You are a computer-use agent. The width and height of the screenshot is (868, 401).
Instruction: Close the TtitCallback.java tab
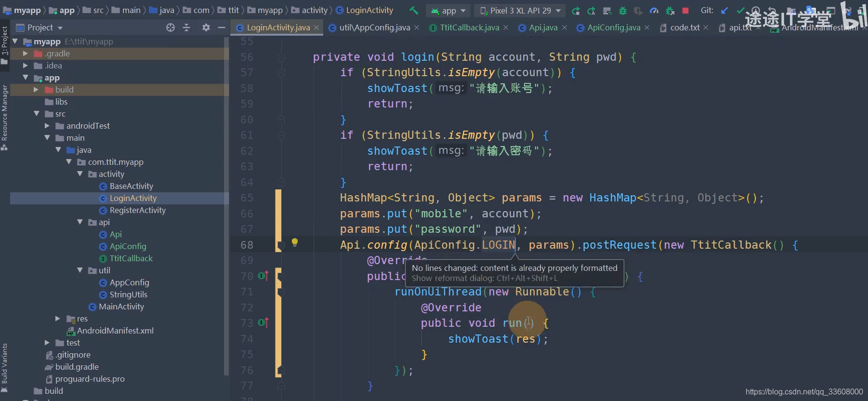tap(506, 27)
